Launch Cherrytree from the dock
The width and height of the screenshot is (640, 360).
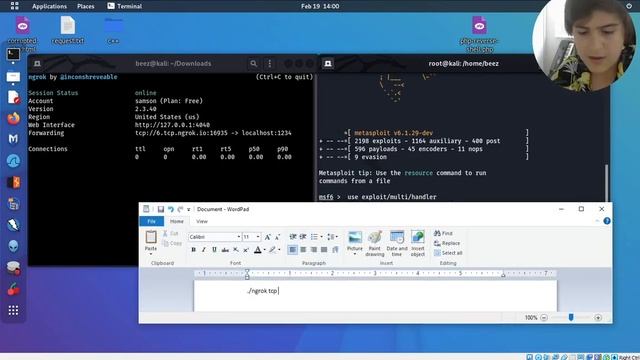pyautogui.click(x=13, y=289)
